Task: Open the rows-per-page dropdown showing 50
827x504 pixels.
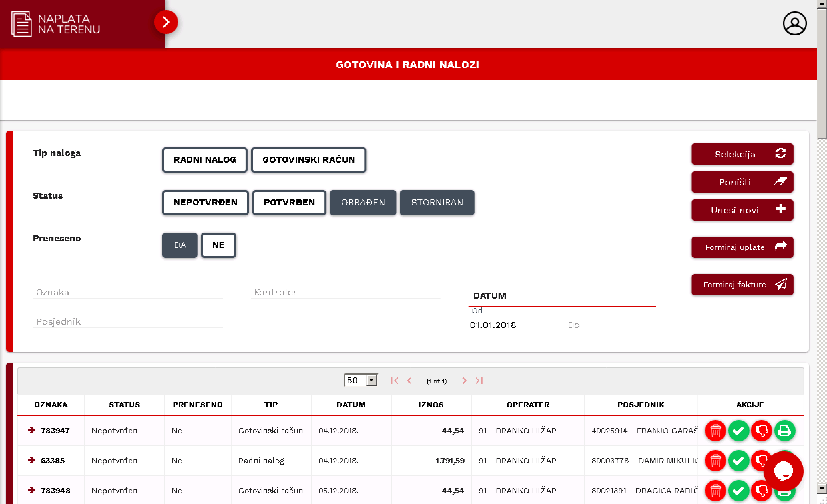Action: [x=360, y=380]
